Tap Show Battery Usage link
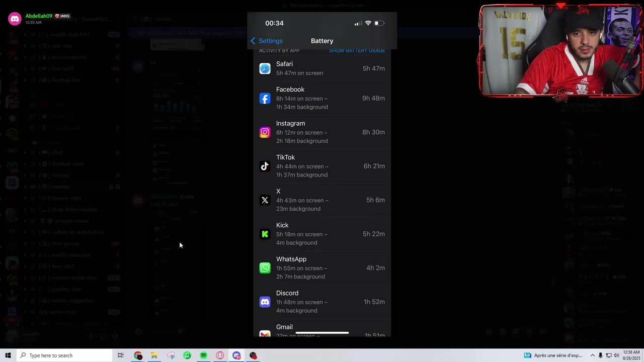 click(x=357, y=51)
